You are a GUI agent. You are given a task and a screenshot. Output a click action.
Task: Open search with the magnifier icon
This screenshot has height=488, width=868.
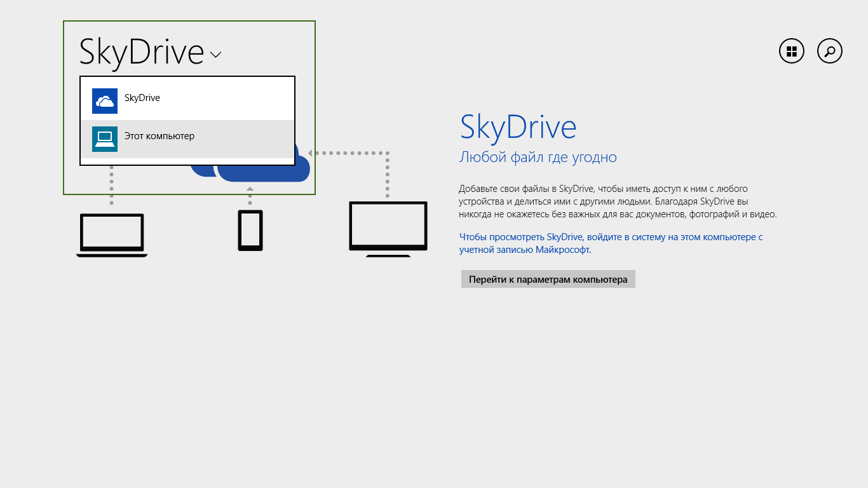click(830, 51)
